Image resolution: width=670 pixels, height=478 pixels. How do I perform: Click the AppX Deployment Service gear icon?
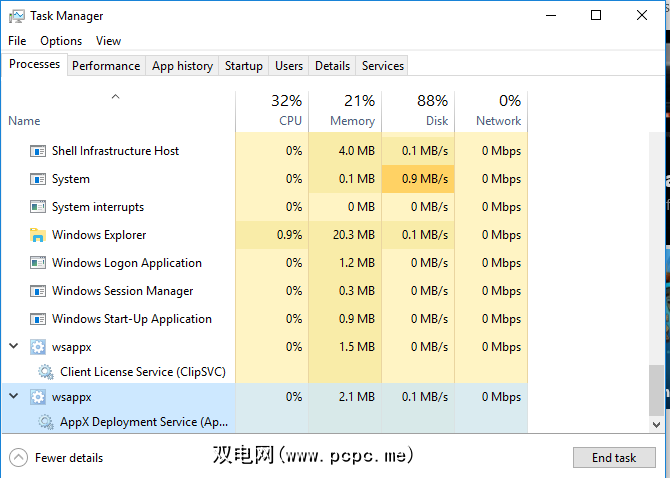pos(46,422)
